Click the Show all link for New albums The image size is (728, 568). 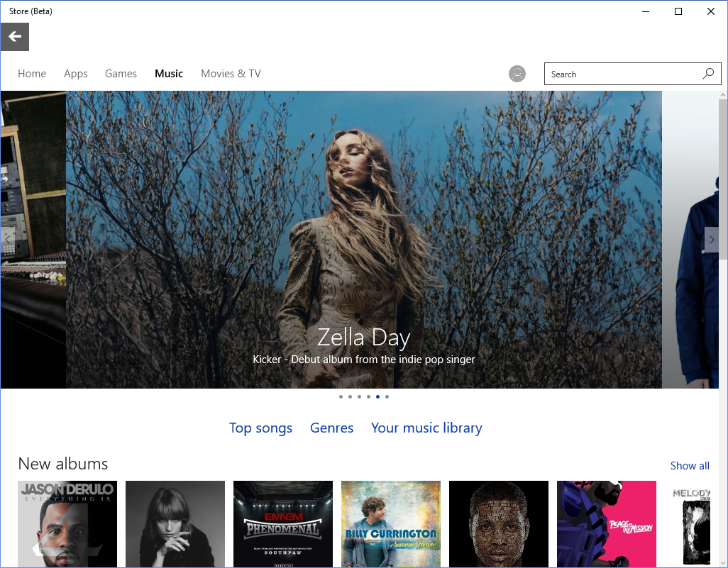coord(689,466)
